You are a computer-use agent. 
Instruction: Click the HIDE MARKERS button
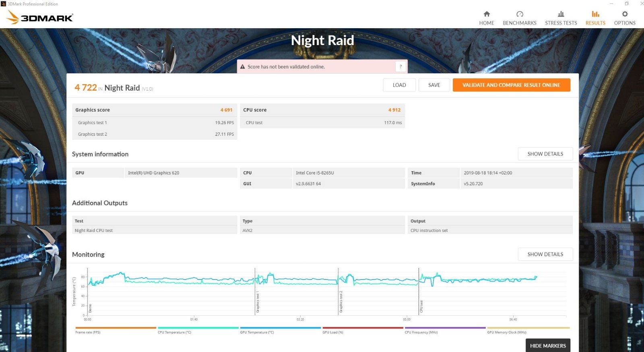tap(548, 346)
